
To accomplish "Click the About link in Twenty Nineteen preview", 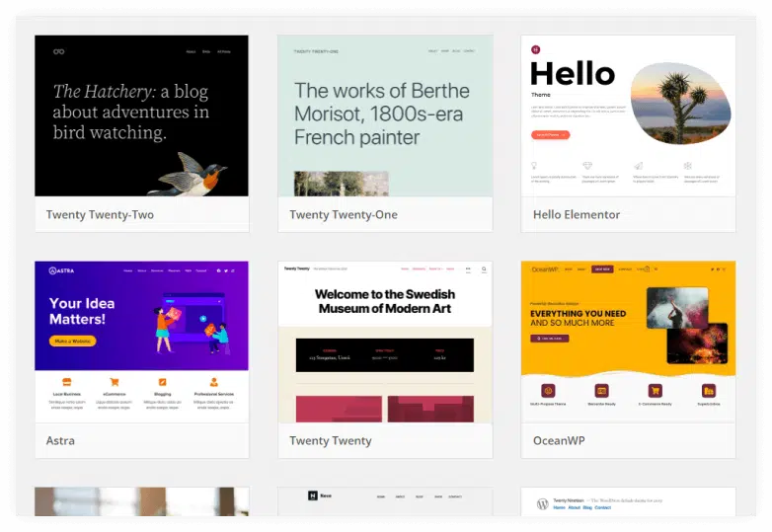I will pyautogui.click(x=575, y=507).
